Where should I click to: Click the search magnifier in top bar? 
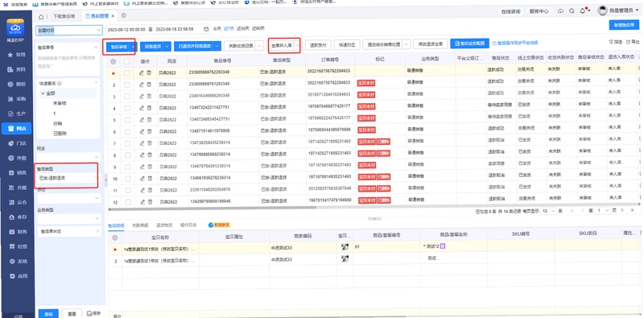point(572,11)
